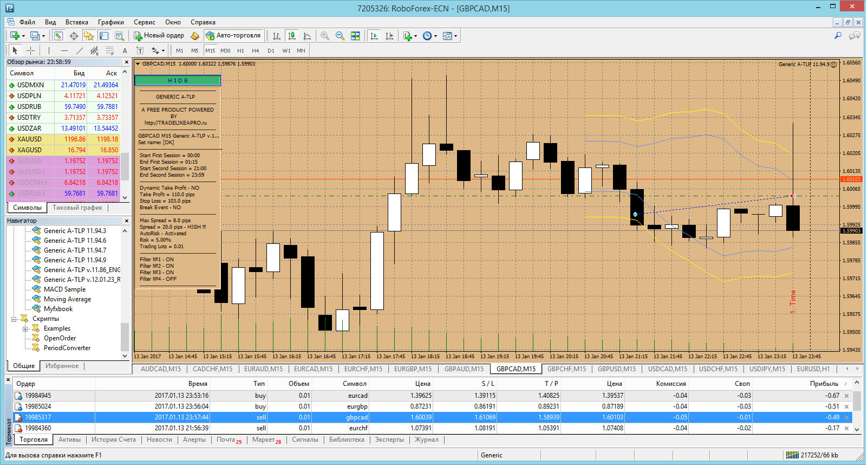The width and height of the screenshot is (868, 465).
Task: Zoom out of the chart
Action: coord(340,36)
